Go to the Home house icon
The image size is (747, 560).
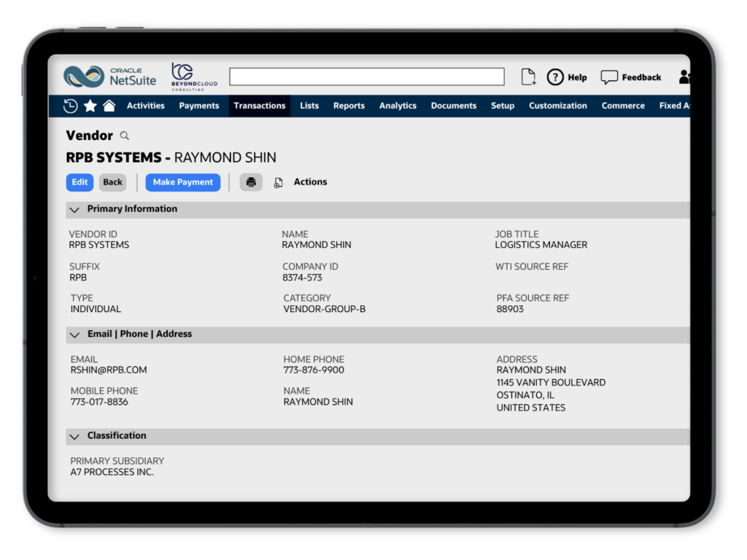(x=109, y=105)
